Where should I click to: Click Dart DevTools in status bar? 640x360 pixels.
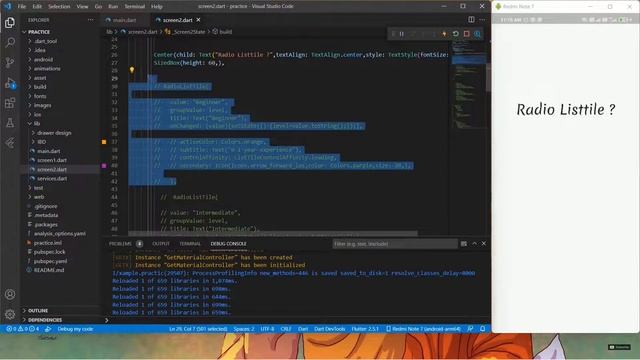pyautogui.click(x=329, y=329)
